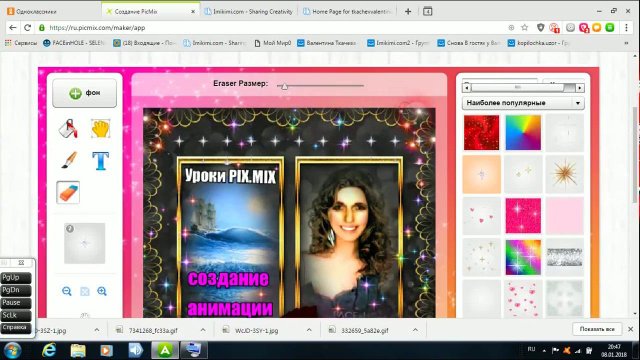Screen dimensions: 640x360
Task: Close the Создание PicMix tab
Action: click(x=193, y=11)
